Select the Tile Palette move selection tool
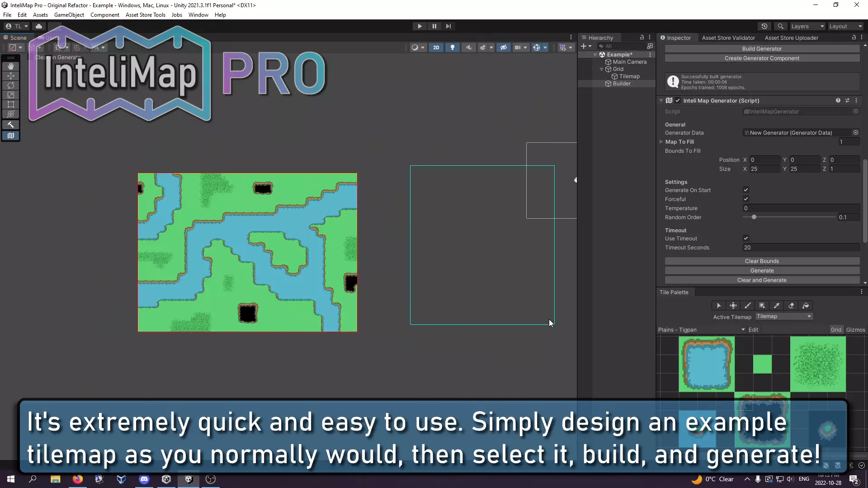This screenshot has height=488, width=868. 733,306
